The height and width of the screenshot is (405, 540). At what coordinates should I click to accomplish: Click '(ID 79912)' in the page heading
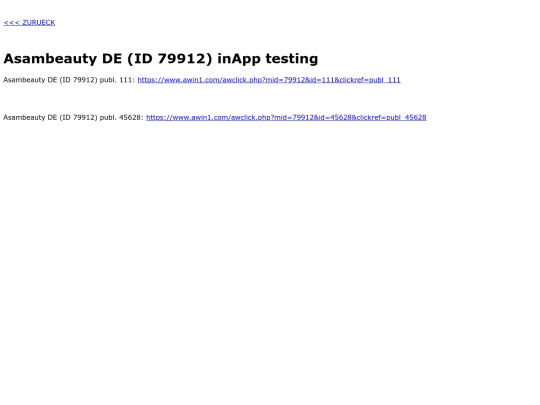(x=169, y=59)
